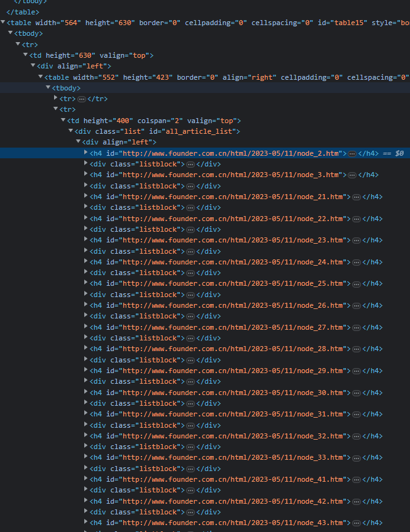The image size is (410, 532).
Task: Expand the collapsed tr row
Action: [x=56, y=99]
